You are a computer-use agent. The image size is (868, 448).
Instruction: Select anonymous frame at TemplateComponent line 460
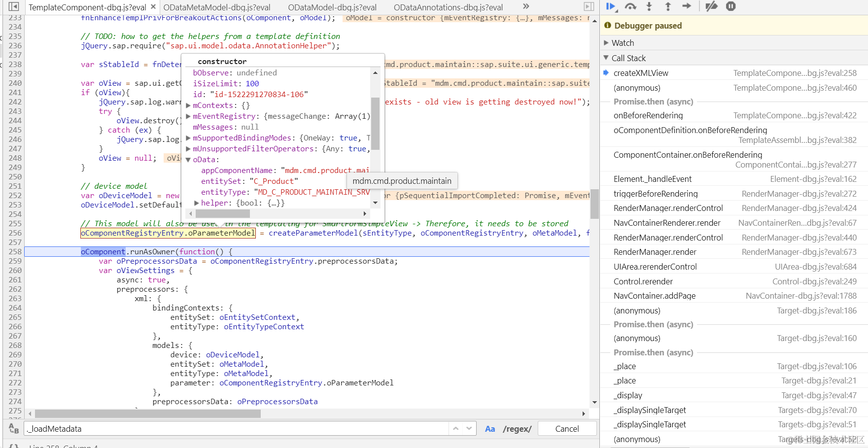click(734, 88)
